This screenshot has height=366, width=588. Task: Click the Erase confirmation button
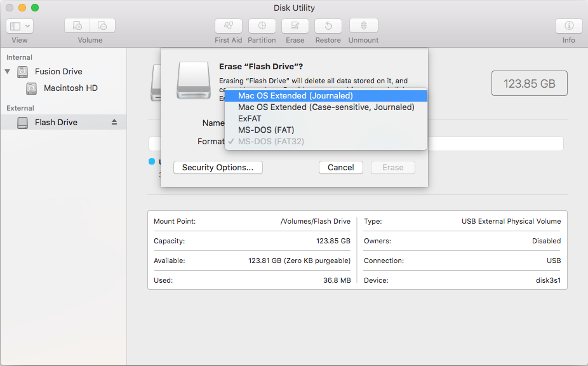pos(393,167)
